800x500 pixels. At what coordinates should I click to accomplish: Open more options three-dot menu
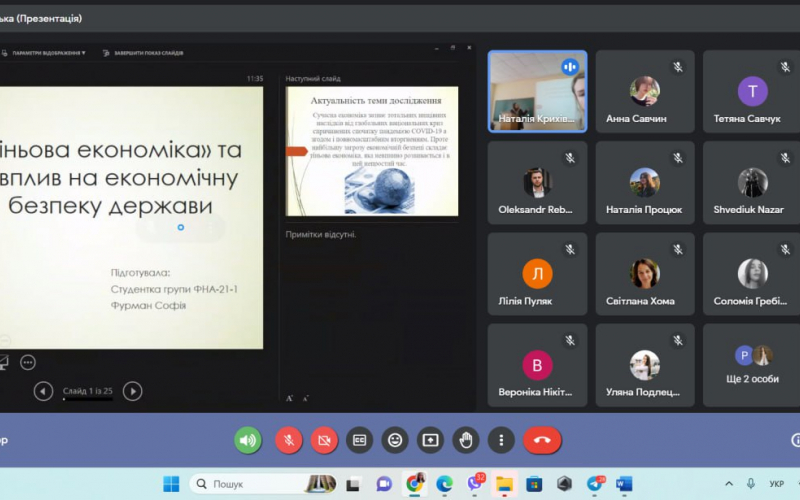pyautogui.click(x=501, y=440)
